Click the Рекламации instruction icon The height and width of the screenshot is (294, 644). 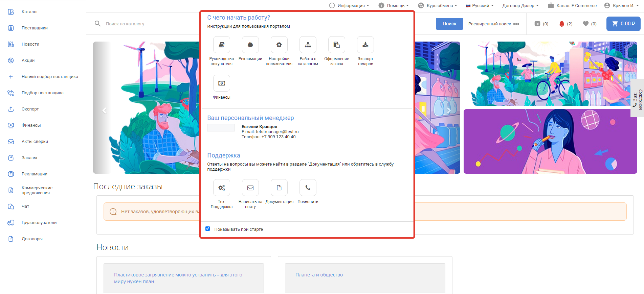click(x=250, y=45)
